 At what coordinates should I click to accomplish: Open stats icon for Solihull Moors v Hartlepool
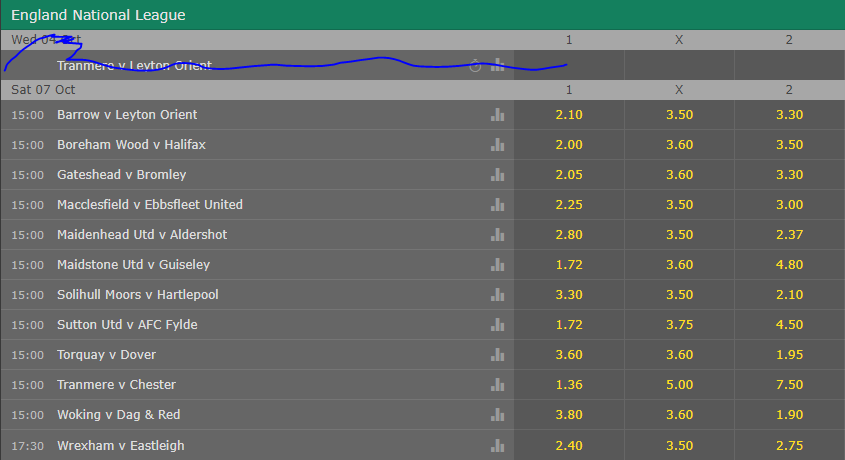click(x=497, y=295)
